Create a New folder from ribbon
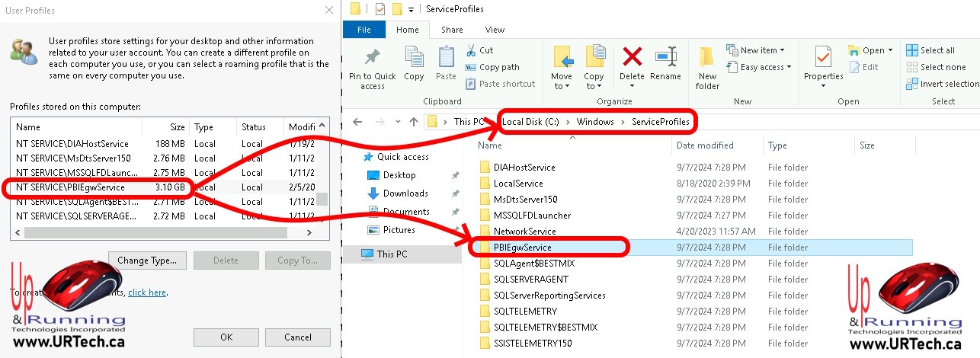980x358 pixels. coord(707,67)
